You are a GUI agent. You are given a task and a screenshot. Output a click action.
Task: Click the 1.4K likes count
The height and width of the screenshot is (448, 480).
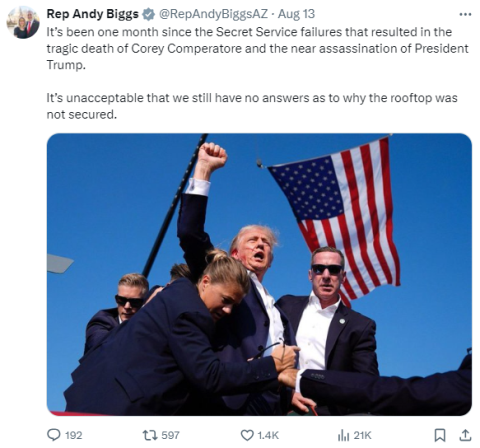(x=268, y=435)
